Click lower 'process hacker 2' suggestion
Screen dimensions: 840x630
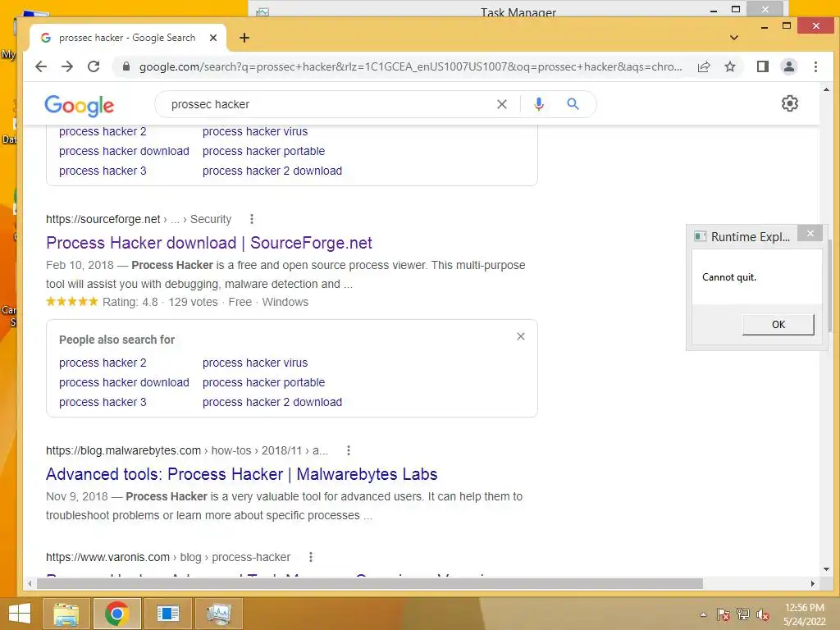point(103,363)
